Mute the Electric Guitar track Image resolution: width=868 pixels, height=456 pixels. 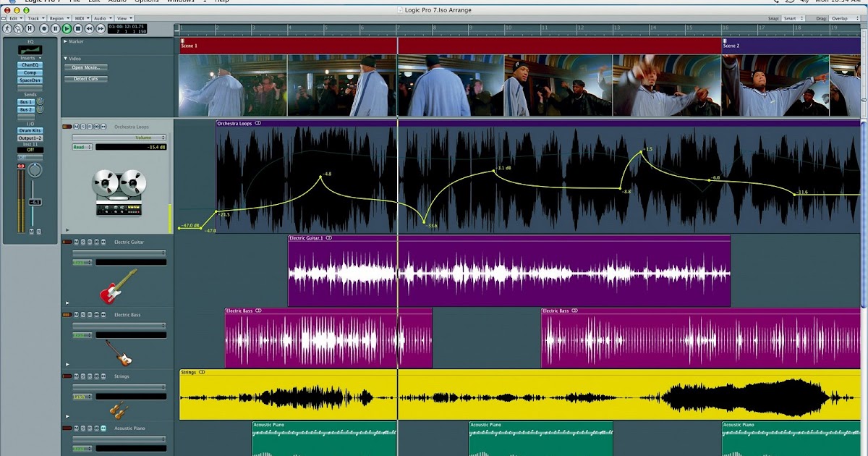coord(76,242)
